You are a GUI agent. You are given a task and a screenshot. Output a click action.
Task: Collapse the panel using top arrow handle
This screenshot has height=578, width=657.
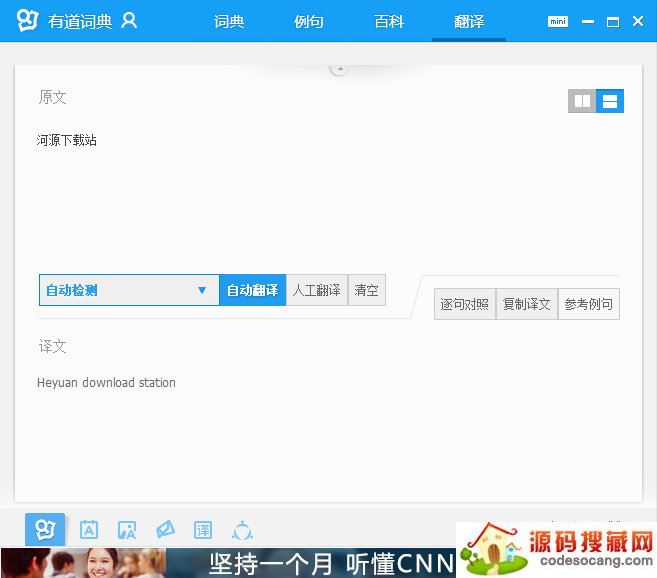[339, 68]
